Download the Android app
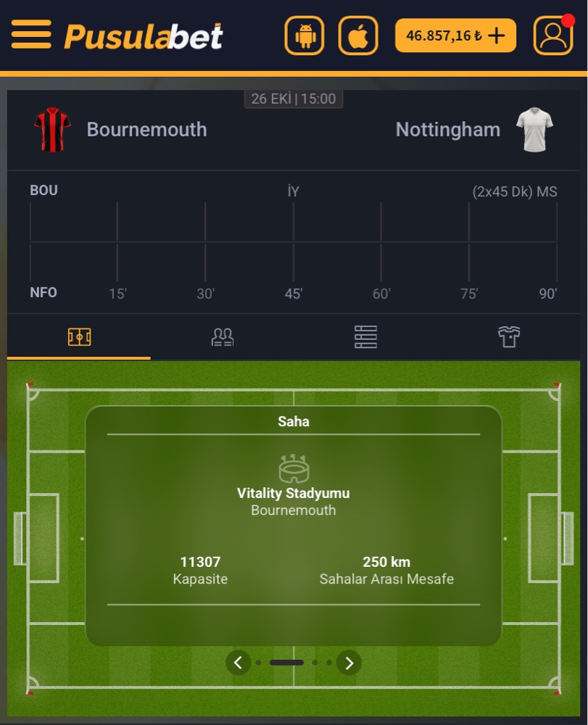588x725 pixels. pos(305,36)
